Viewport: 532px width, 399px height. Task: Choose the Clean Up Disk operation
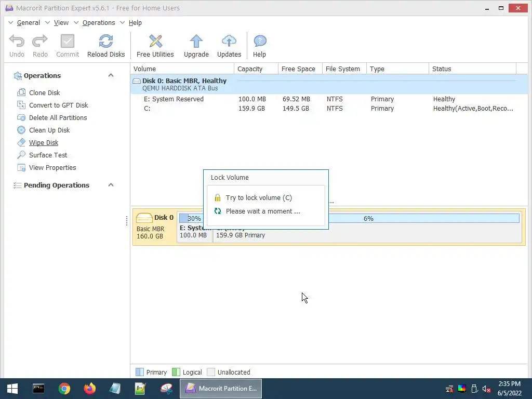(49, 130)
